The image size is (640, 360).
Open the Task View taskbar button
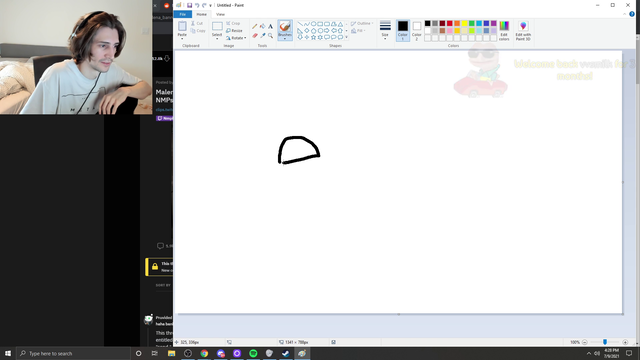click(x=155, y=353)
